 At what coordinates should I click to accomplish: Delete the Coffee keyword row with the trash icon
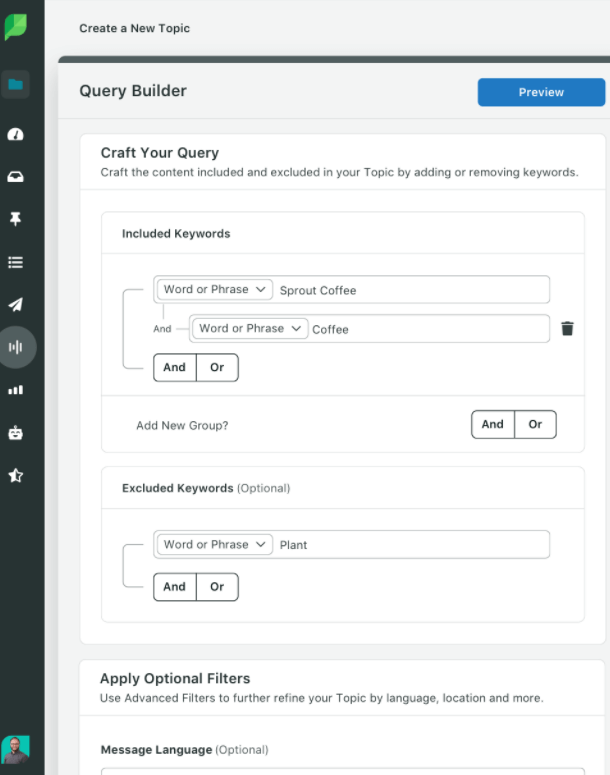[x=567, y=329]
